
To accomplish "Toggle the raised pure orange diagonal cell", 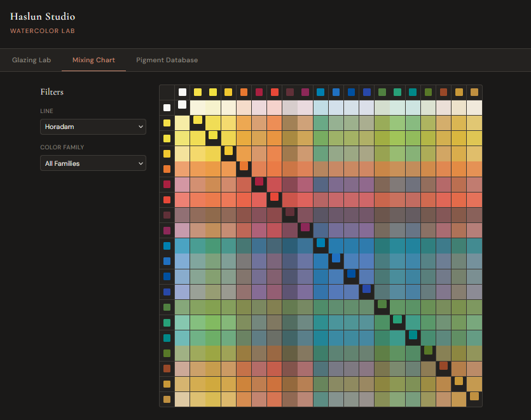I will point(245,166).
